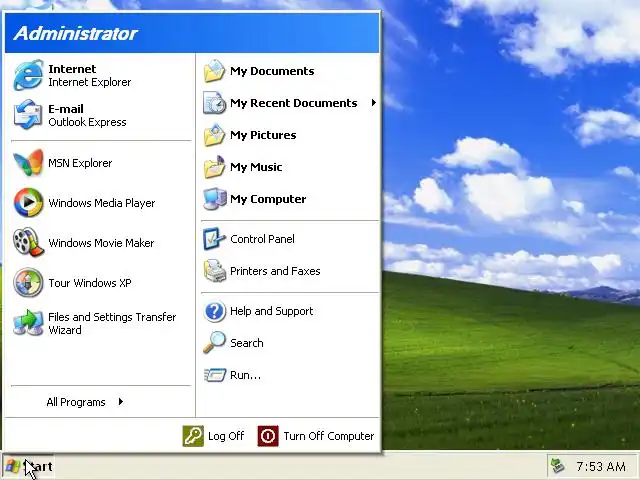Click the My Computer monitor icon

click(x=214, y=199)
